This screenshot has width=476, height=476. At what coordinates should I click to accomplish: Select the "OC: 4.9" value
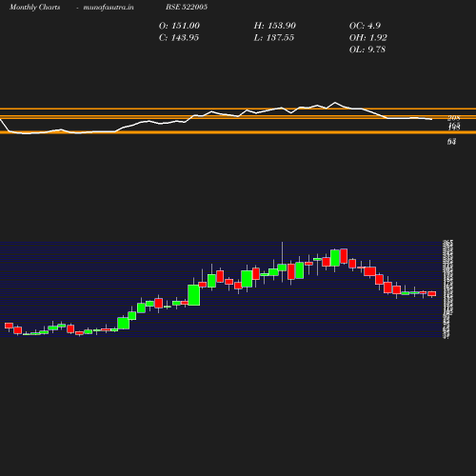click(365, 26)
